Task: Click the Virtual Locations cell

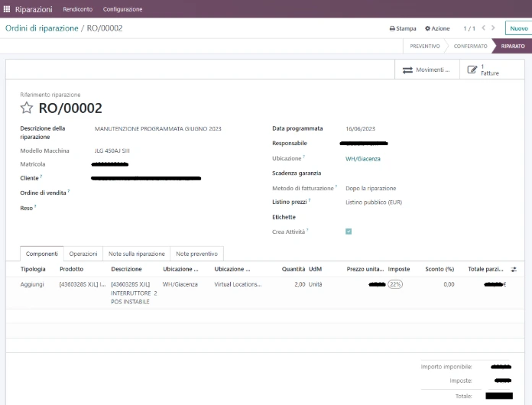Action: [x=238, y=284]
